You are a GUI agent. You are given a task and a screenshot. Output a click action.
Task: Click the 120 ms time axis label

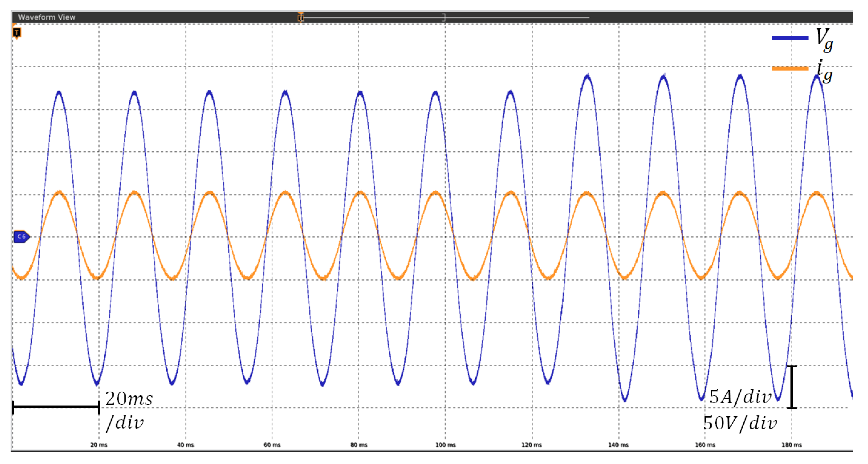point(532,445)
